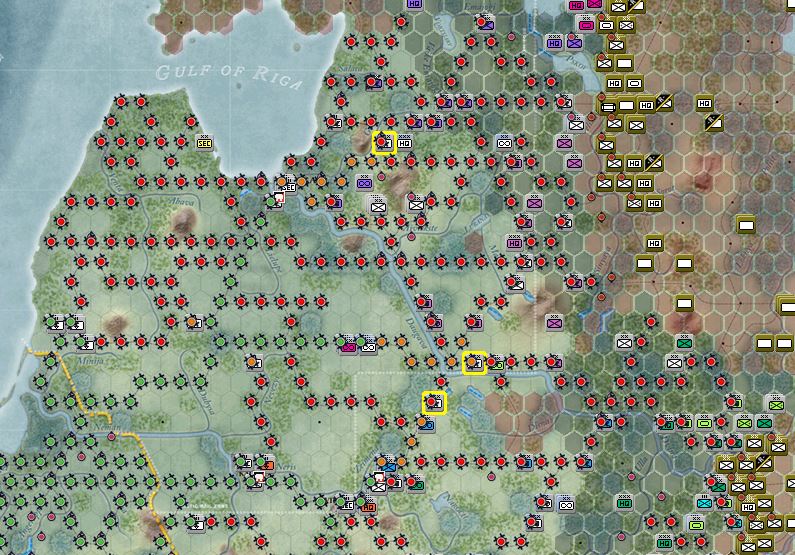Select pink armor counter near the top edge
This screenshot has height=555, width=795.
pyautogui.click(x=586, y=24)
